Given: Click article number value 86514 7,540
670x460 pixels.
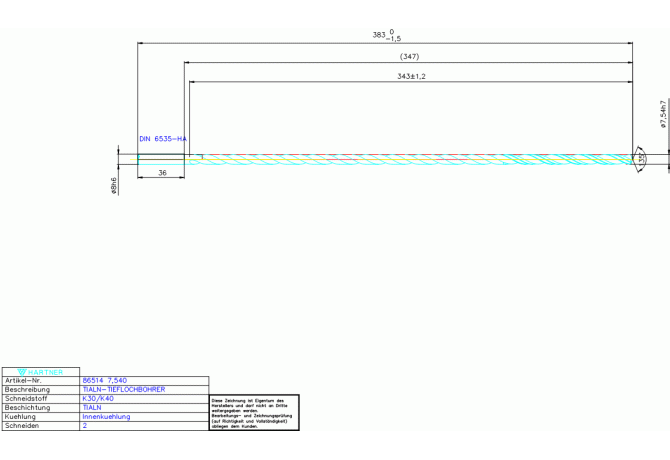Looking at the screenshot, I should point(104,381).
